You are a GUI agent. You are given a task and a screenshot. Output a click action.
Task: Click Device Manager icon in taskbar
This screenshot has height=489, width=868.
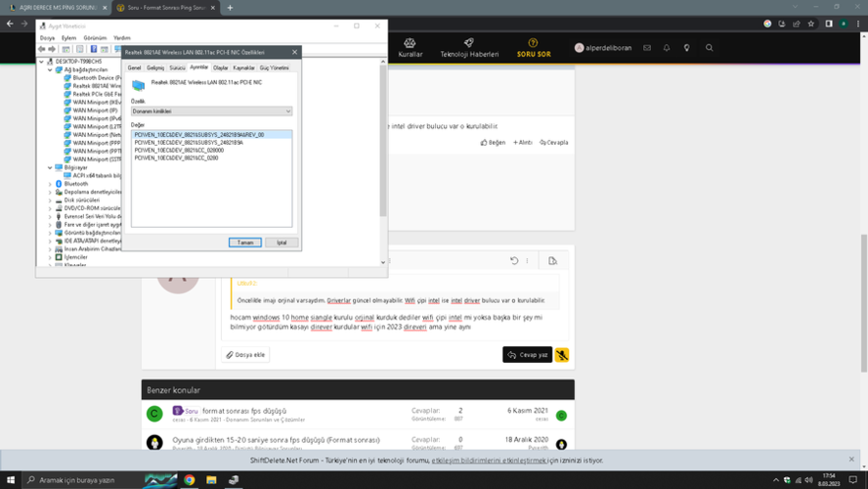(234, 479)
